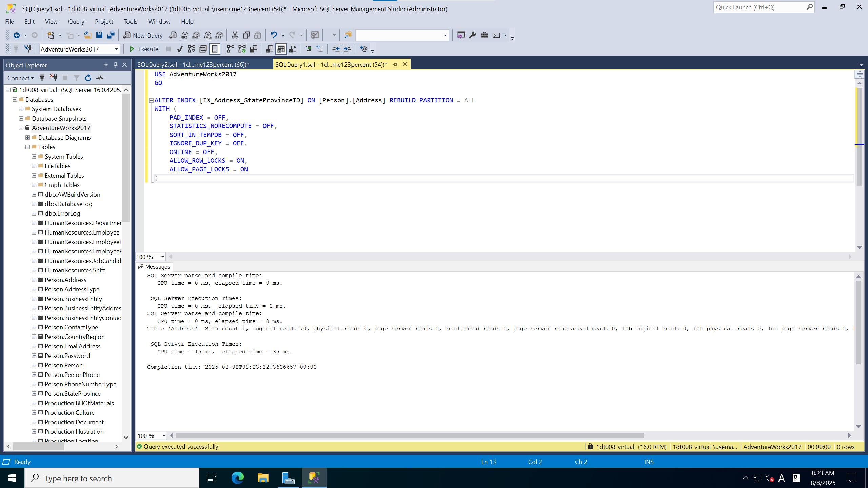Screen dimensions: 868x488
Task: Click the Parse query checkmark icon
Action: pos(180,49)
